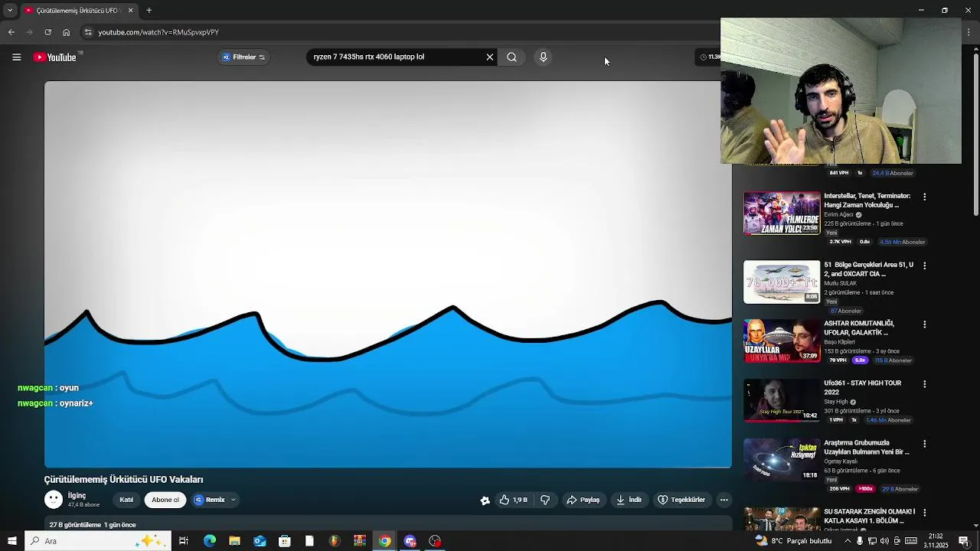The width and height of the screenshot is (980, 551).
Task: Open options menu for Interstellar video
Action: click(924, 197)
